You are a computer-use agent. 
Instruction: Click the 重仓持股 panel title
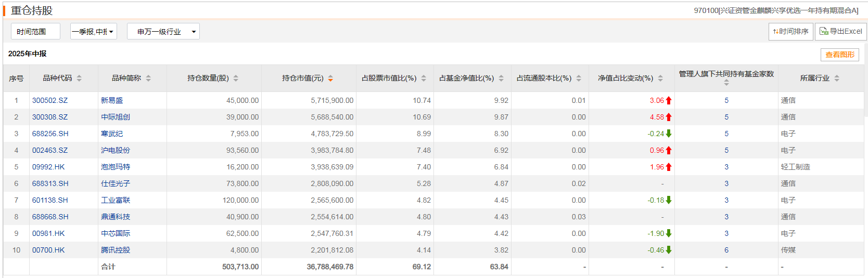(32, 10)
